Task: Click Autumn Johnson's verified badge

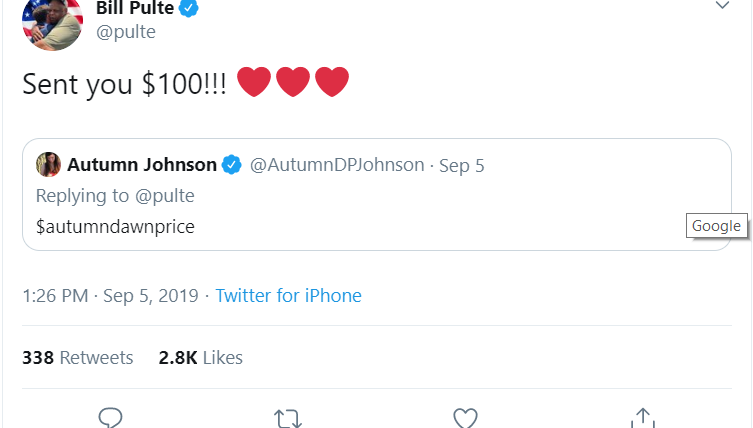Action: pyautogui.click(x=231, y=165)
